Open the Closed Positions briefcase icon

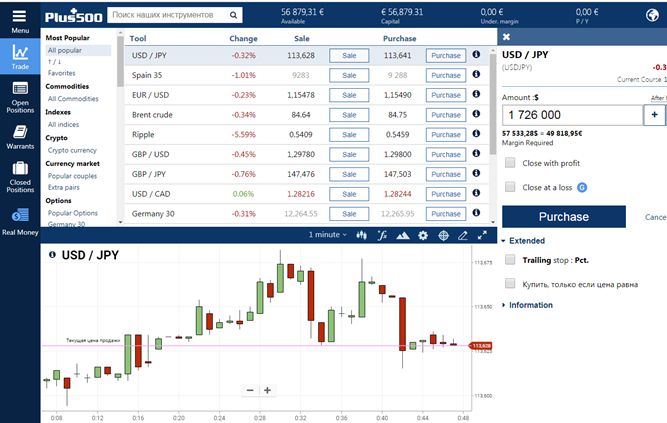click(20, 179)
